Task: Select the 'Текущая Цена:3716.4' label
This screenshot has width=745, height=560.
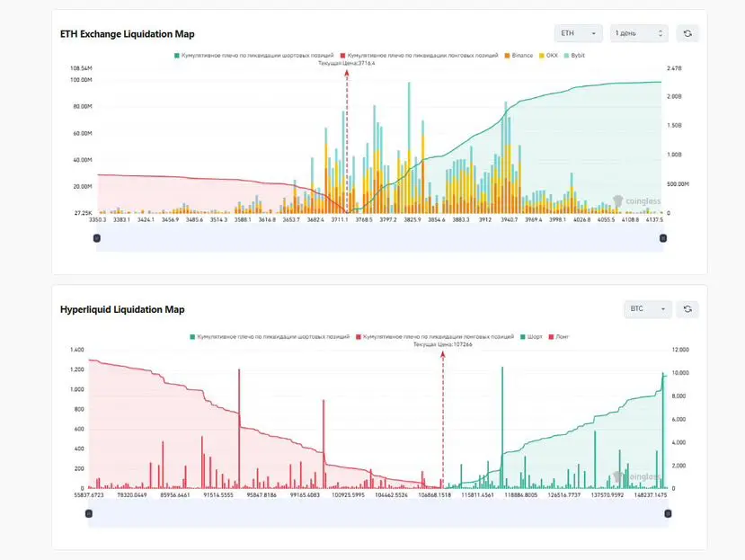Action: [346, 63]
